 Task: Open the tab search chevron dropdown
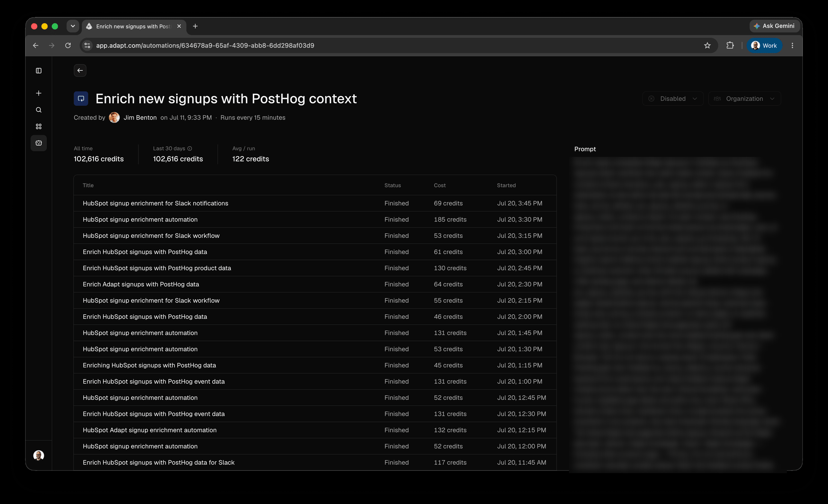click(73, 26)
